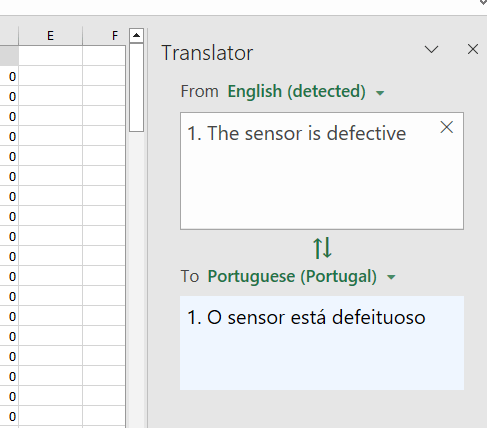Click into the source text input box
Screen dimensions: 487x428
(322, 171)
